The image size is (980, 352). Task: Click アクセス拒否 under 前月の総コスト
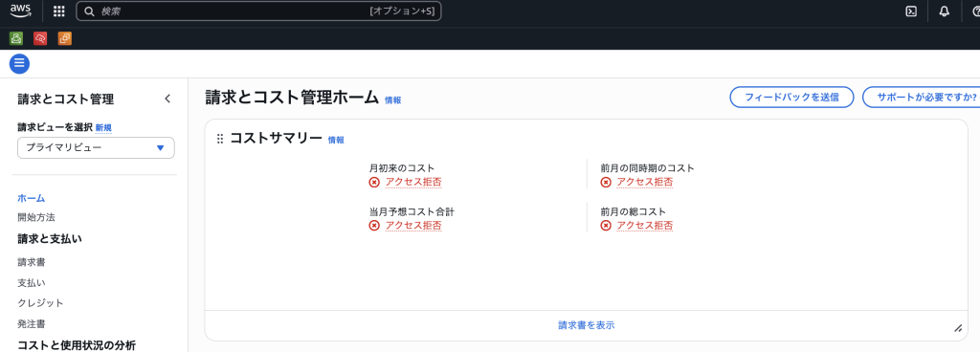point(644,226)
